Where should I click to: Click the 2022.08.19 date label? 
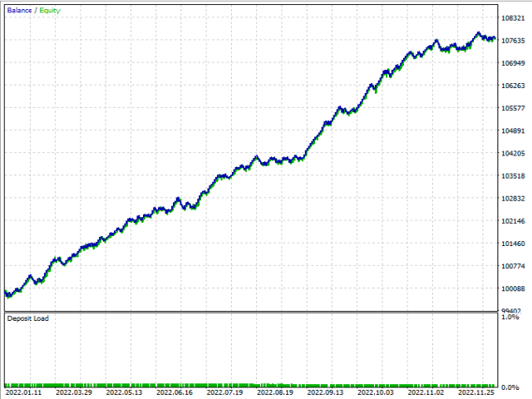tap(275, 392)
